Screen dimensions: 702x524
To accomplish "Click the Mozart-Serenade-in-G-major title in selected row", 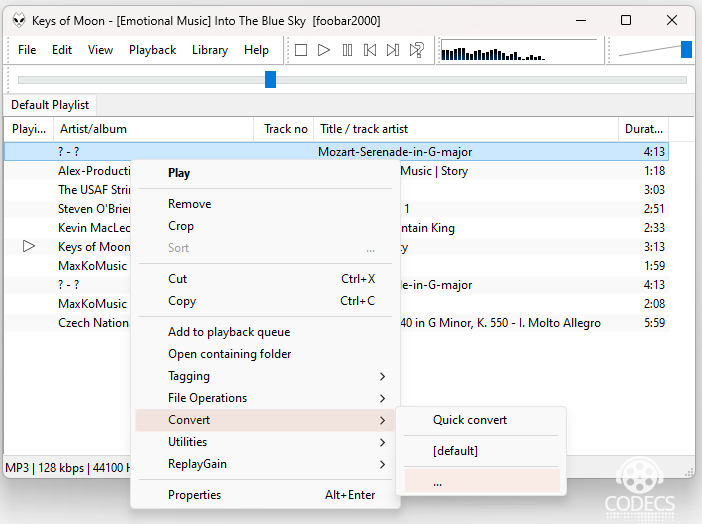I will (395, 152).
